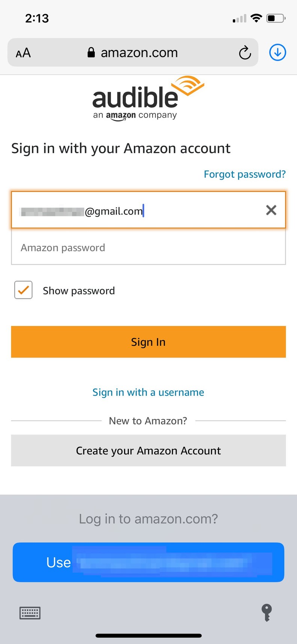This screenshot has width=297, height=644.
Task: Tap the Show password label text
Action: click(x=79, y=291)
